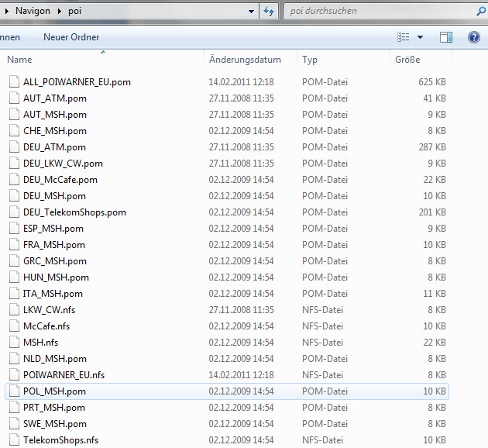Click the file icon of AUT_MSH.pom
488x448 pixels.
point(14,114)
